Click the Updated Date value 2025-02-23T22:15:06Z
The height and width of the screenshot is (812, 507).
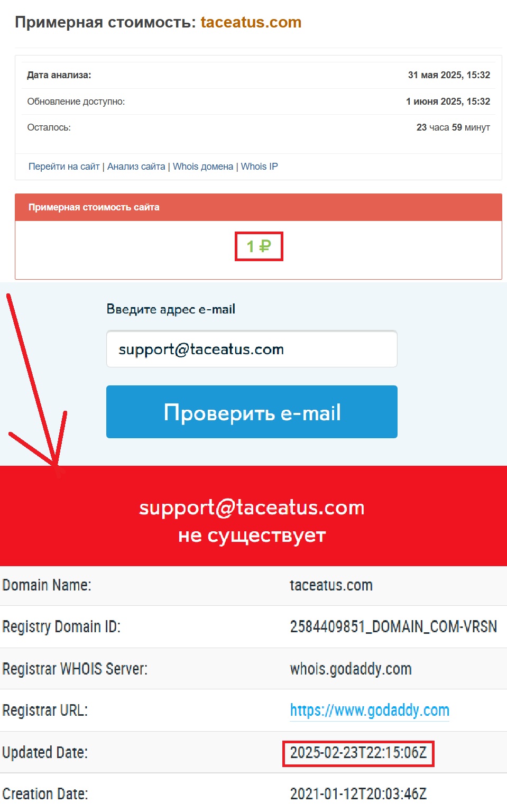point(358,753)
